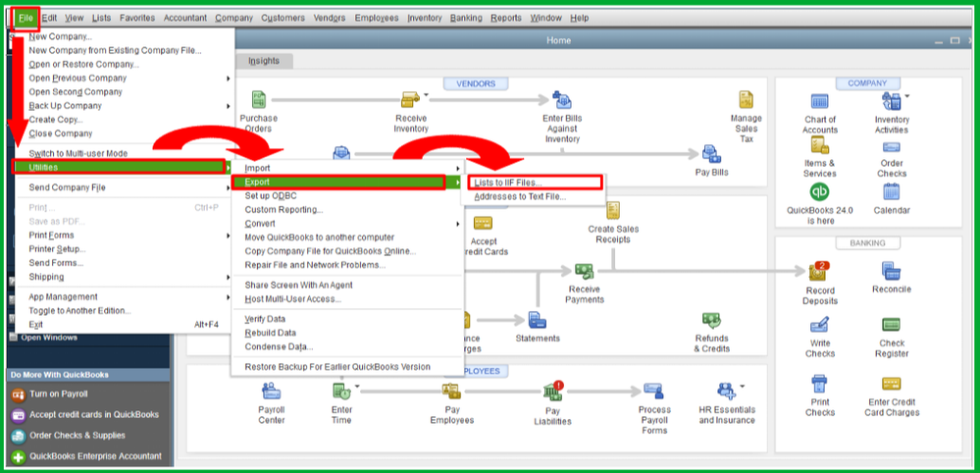Viewport: 980px width, 473px height.
Task: Click the Create Sales Receipts icon
Action: pyautogui.click(x=613, y=211)
